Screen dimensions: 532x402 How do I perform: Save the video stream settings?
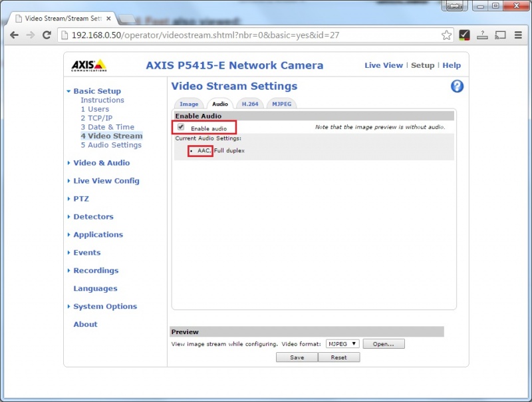(x=297, y=357)
